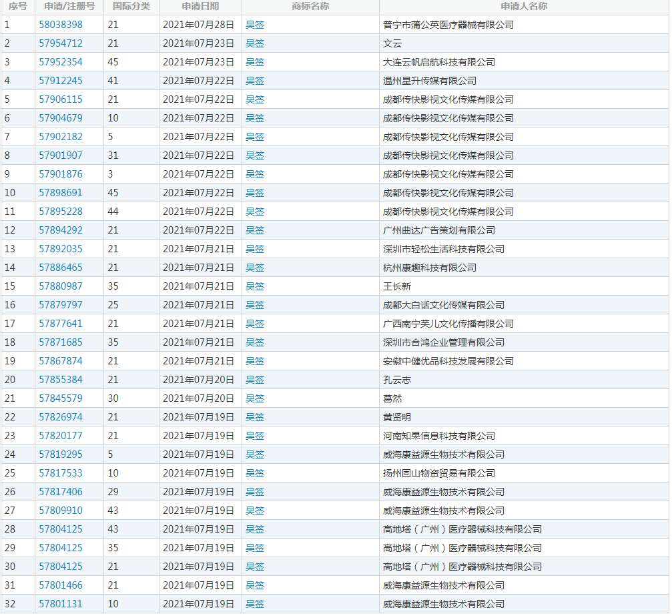Click the 申请人名称 column header
Image resolution: width=672 pixels, height=616 pixels.
point(524,7)
